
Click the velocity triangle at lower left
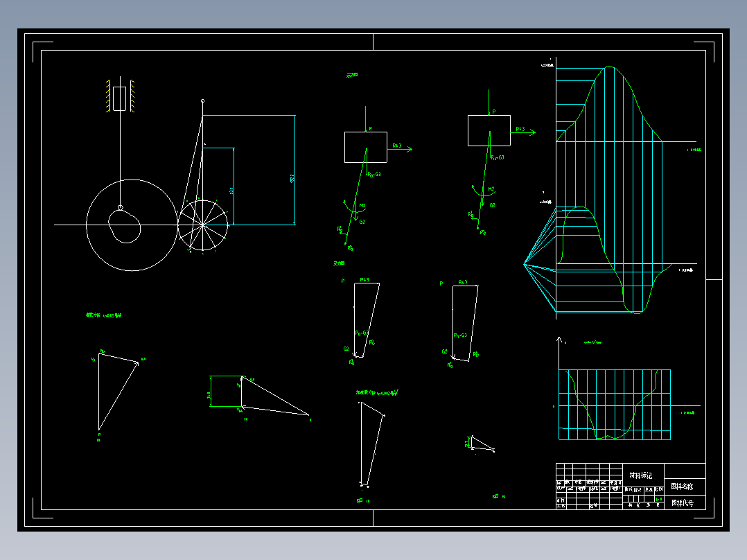(118, 392)
